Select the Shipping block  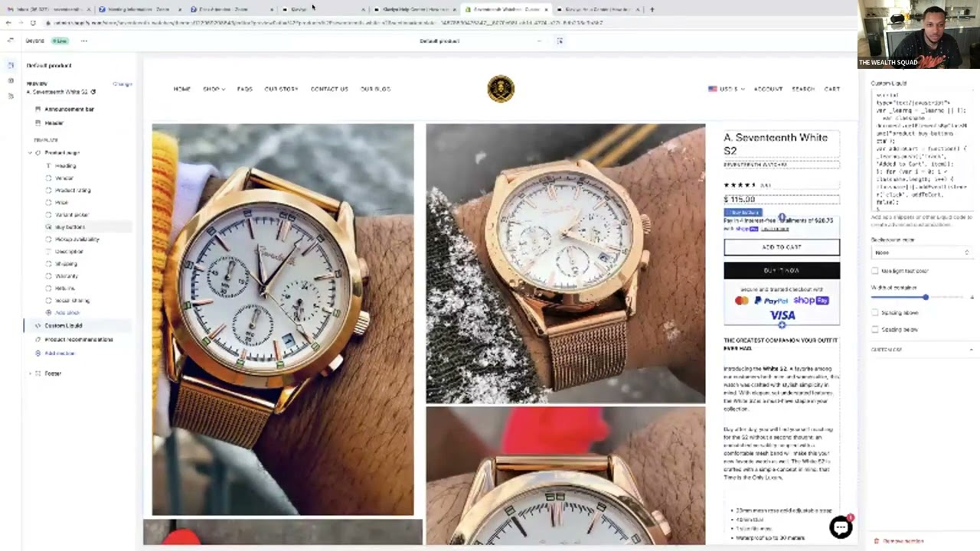point(66,263)
